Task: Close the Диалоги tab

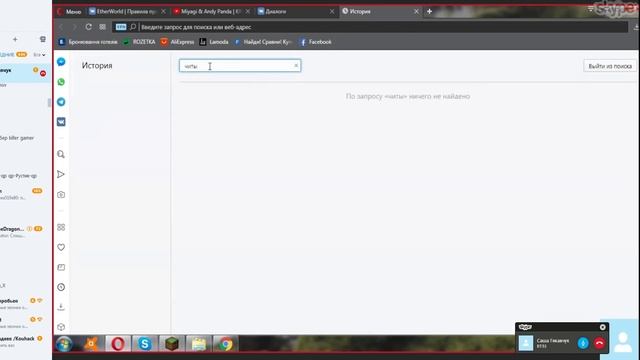Action: tap(332, 11)
